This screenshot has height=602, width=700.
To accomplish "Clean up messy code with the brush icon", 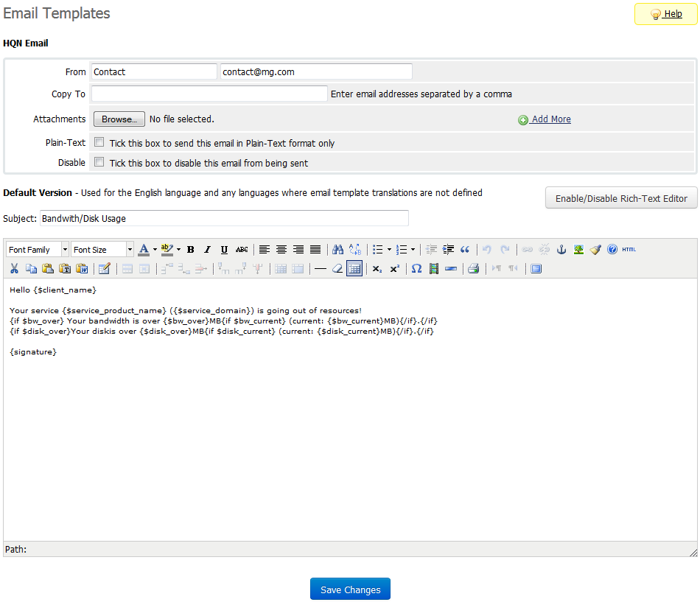I will [x=595, y=250].
